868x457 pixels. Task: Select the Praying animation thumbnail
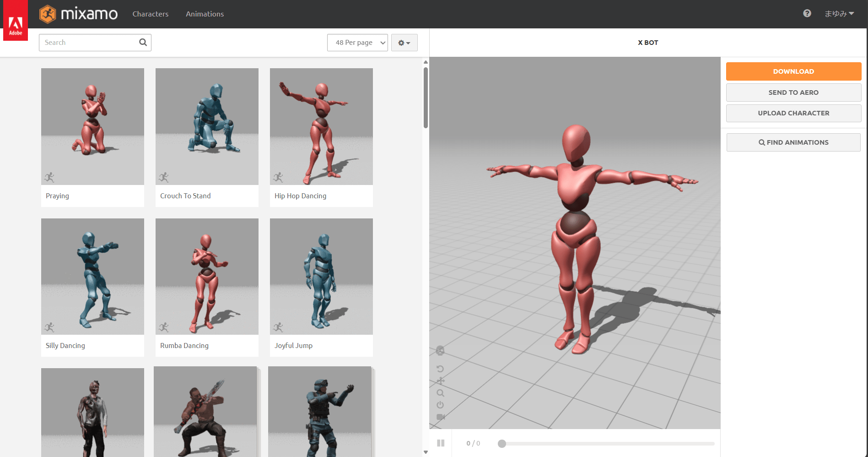pyautogui.click(x=92, y=126)
